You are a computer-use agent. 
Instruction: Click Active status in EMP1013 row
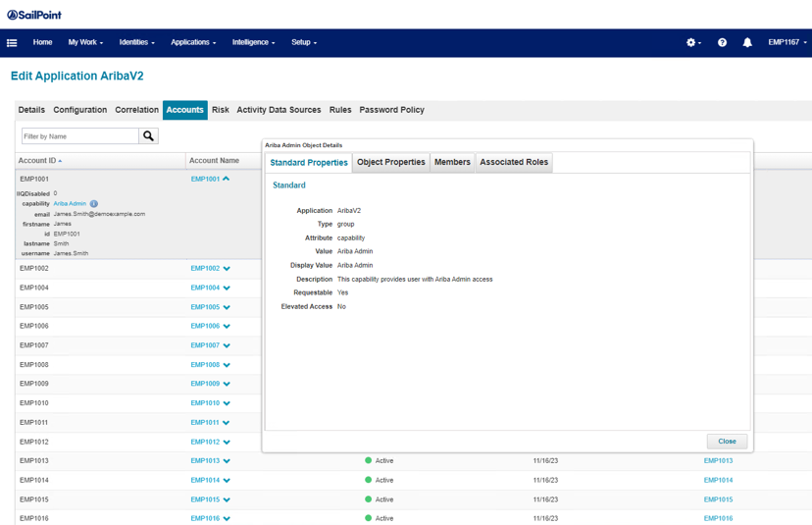[384, 461]
